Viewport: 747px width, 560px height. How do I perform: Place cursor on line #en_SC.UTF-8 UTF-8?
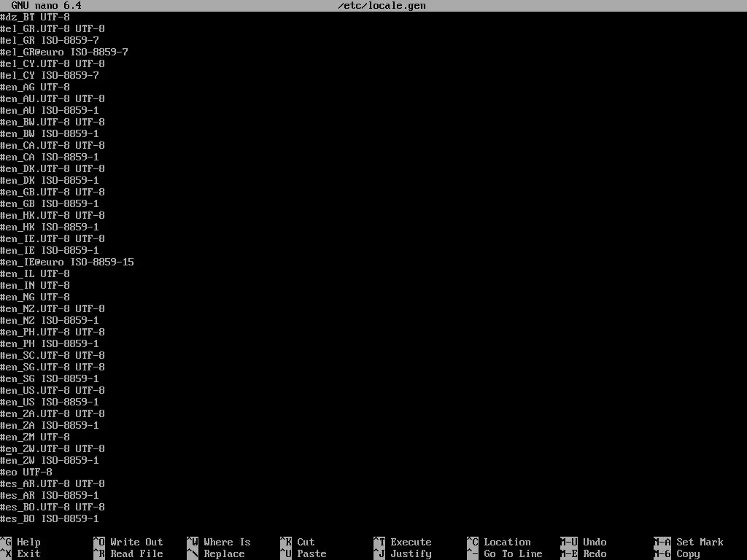tap(53, 355)
